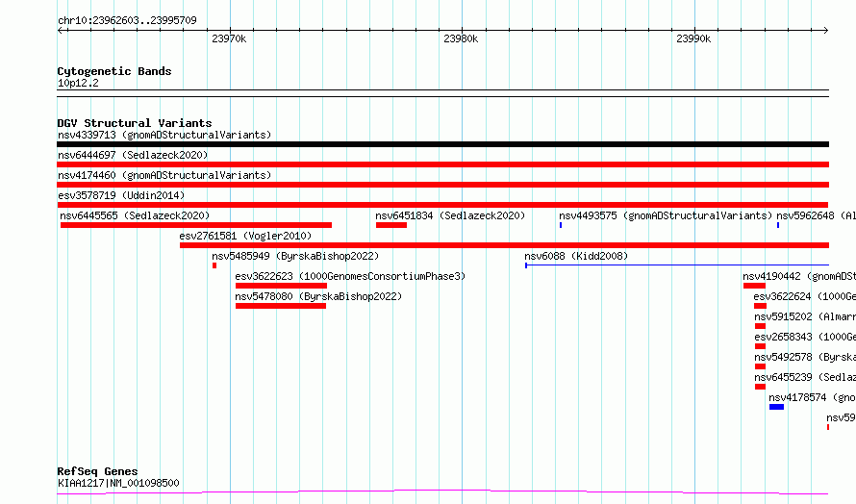Open the nsv6088 (Kidd2008) label
The width and height of the screenshot is (856, 504).
(x=576, y=256)
